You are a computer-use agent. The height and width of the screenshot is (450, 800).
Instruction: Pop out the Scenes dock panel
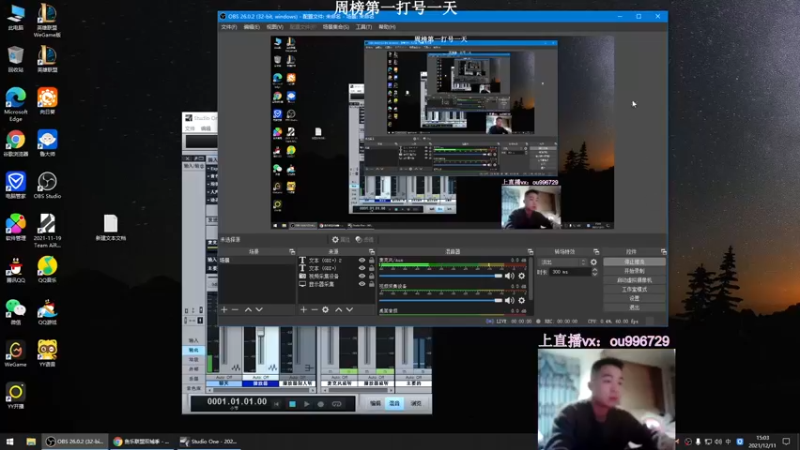(x=292, y=252)
